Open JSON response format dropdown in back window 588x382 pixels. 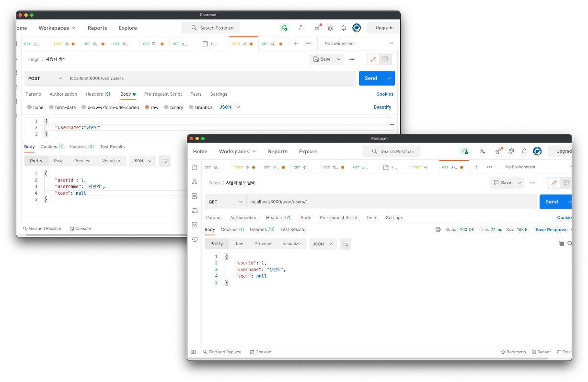point(142,161)
